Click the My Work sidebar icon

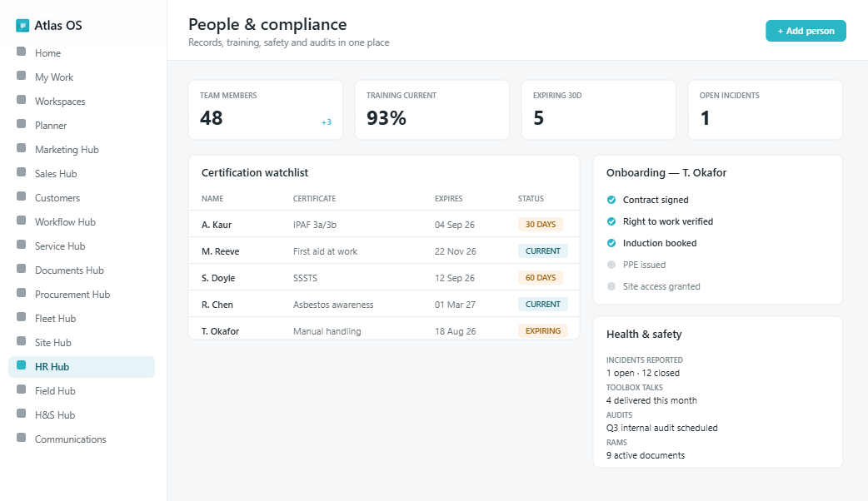tap(22, 76)
